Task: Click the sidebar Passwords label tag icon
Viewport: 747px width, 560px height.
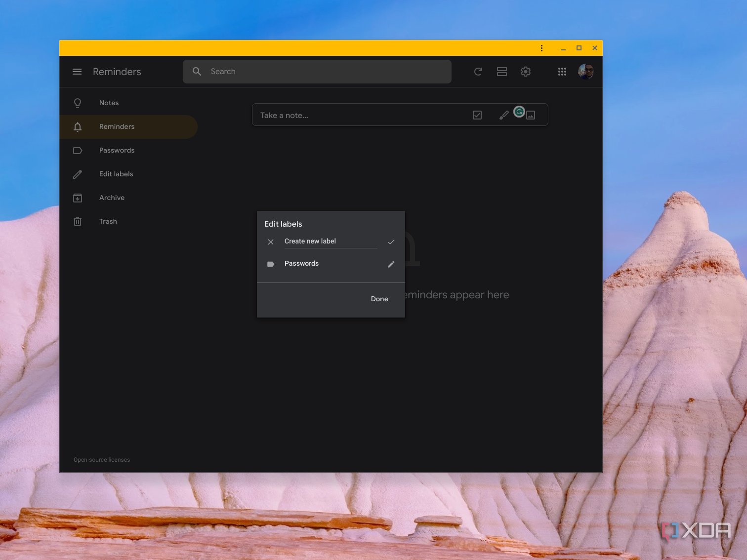Action: [x=78, y=151]
